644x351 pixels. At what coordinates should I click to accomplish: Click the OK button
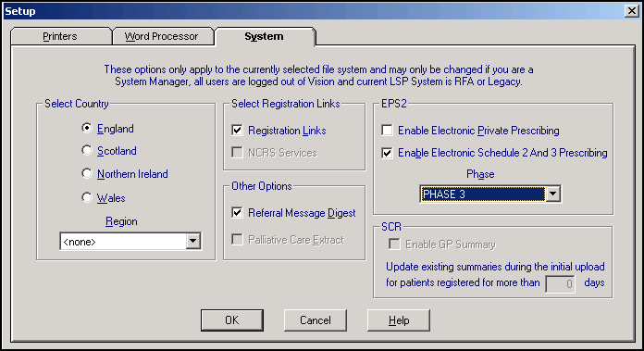pos(232,320)
